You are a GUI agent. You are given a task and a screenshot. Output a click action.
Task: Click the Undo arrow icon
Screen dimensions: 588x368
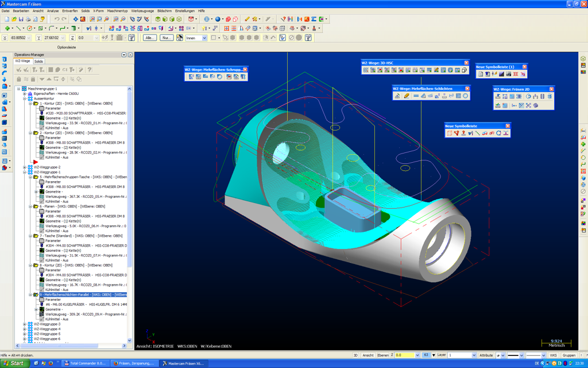coord(57,19)
